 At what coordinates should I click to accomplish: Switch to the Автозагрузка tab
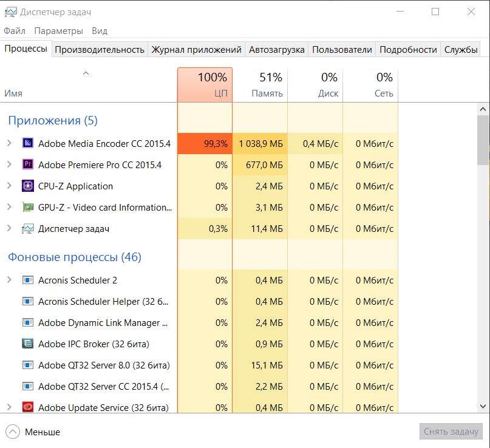[276, 50]
